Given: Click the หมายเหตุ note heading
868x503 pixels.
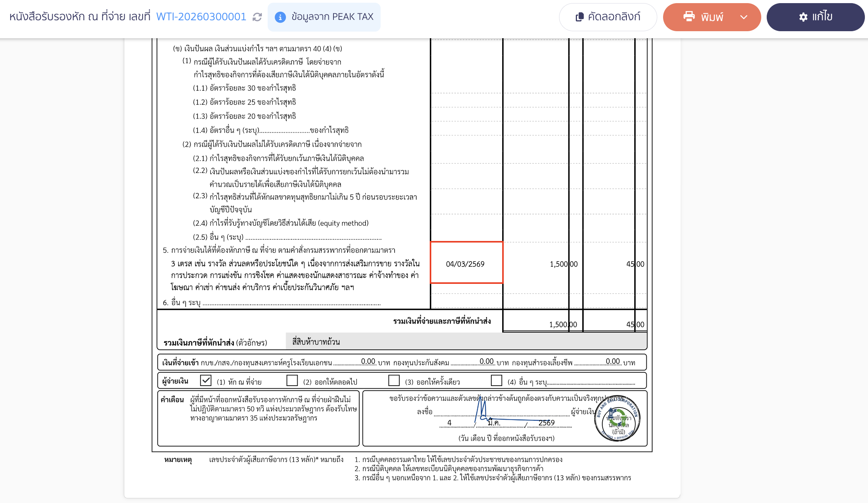Looking at the screenshot, I should 178,460.
